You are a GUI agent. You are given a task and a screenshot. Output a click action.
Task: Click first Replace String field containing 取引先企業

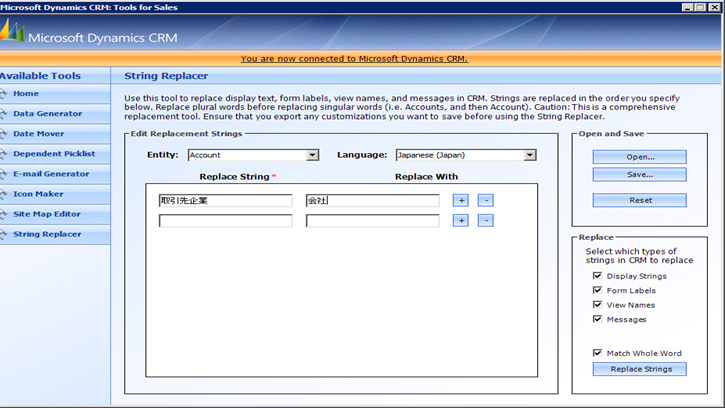226,200
